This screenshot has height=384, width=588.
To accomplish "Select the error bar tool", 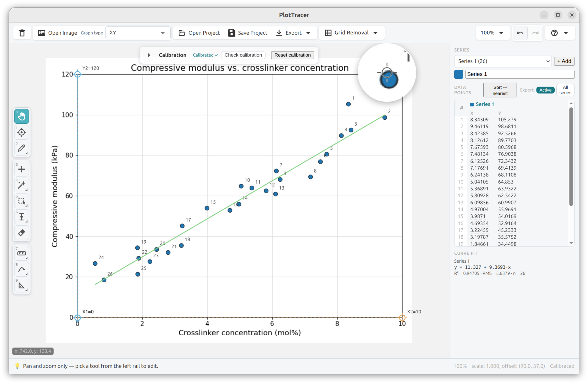I will [22, 217].
